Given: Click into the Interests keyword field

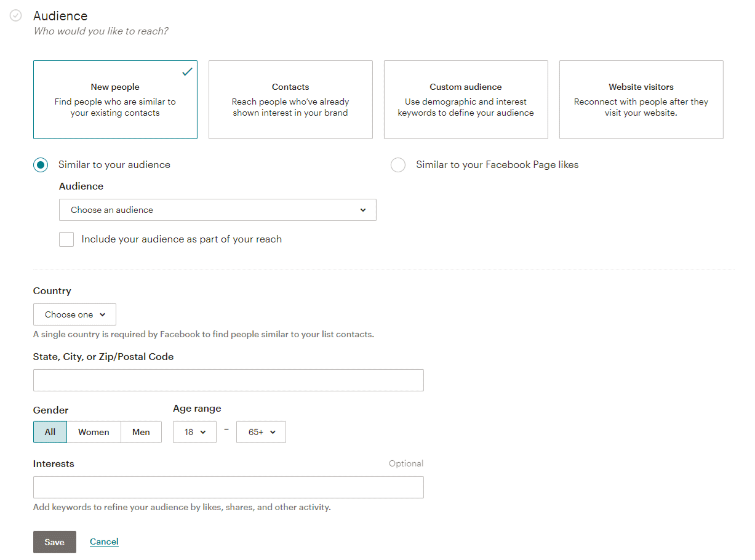Looking at the screenshot, I should (x=228, y=487).
